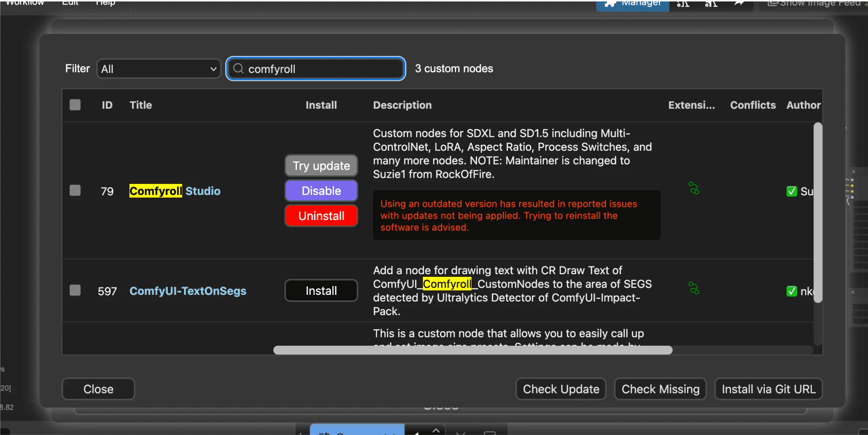868x435 pixels.
Task: Click the first icon right of Manager
Action: click(x=683, y=4)
